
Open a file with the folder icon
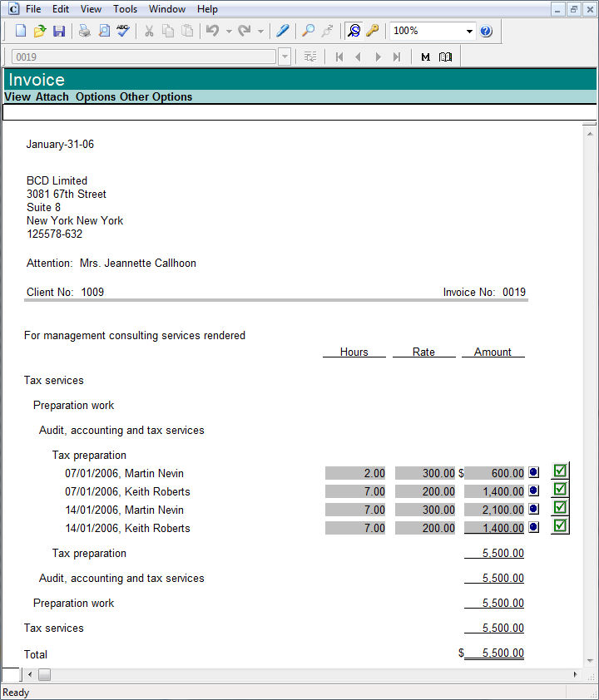tap(39, 31)
